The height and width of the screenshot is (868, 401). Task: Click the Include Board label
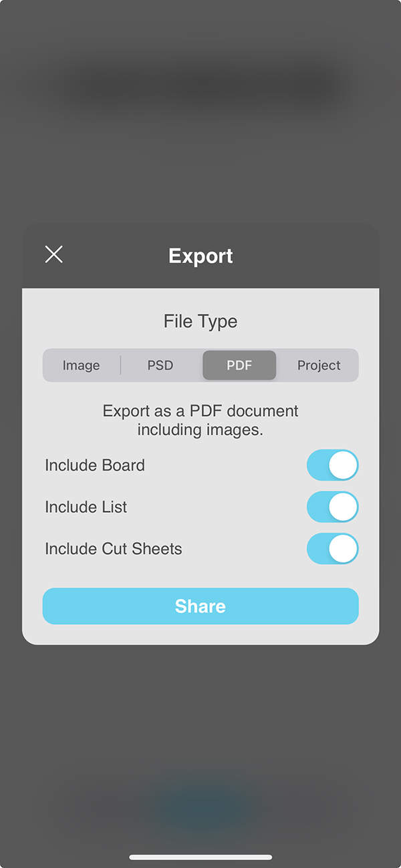click(x=95, y=465)
